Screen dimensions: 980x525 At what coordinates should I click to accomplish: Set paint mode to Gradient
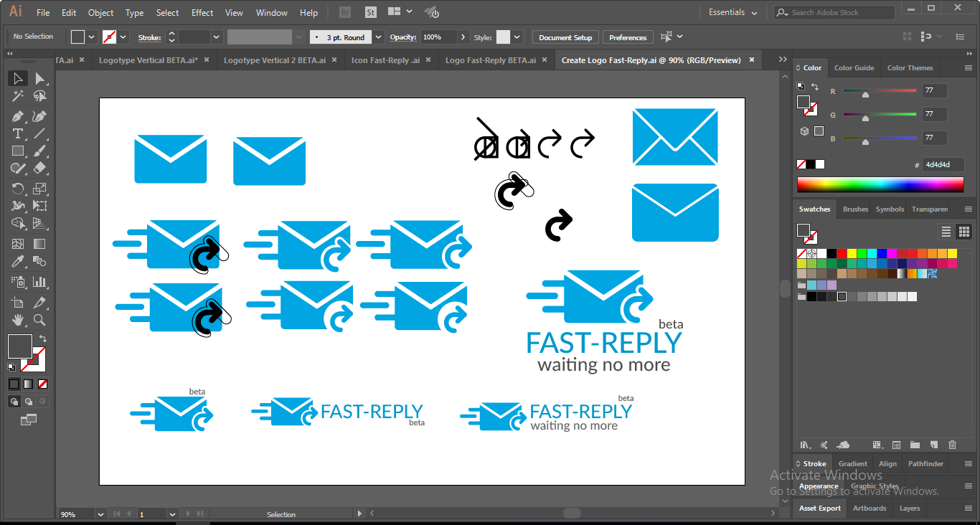click(29, 384)
